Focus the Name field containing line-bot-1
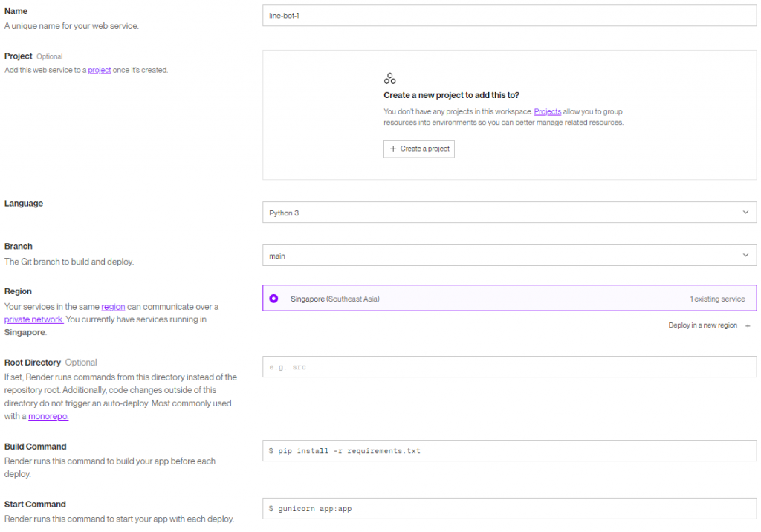 (509, 16)
